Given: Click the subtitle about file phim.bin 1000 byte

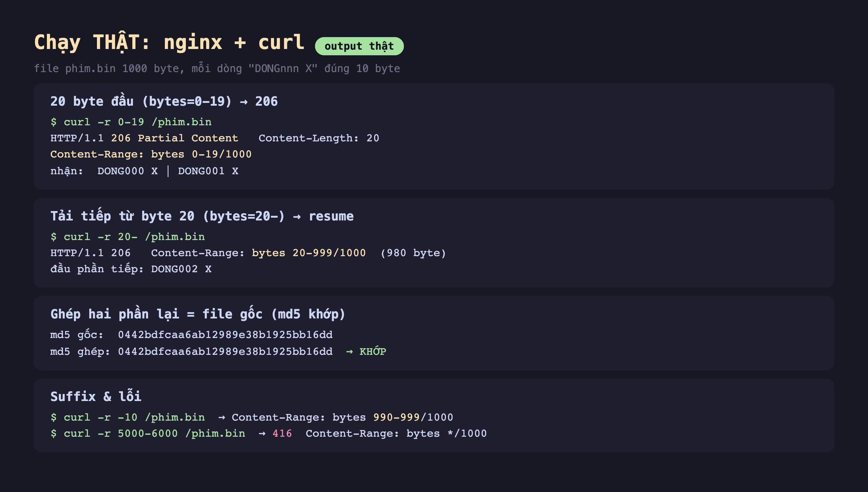Looking at the screenshot, I should pyautogui.click(x=217, y=68).
